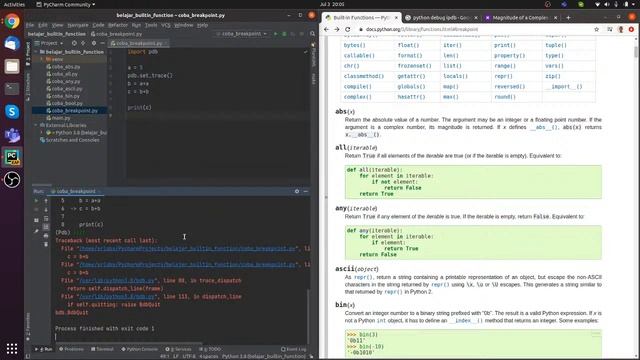
Task: Open OBS Studio from the dock
Action: click(x=12, y=180)
